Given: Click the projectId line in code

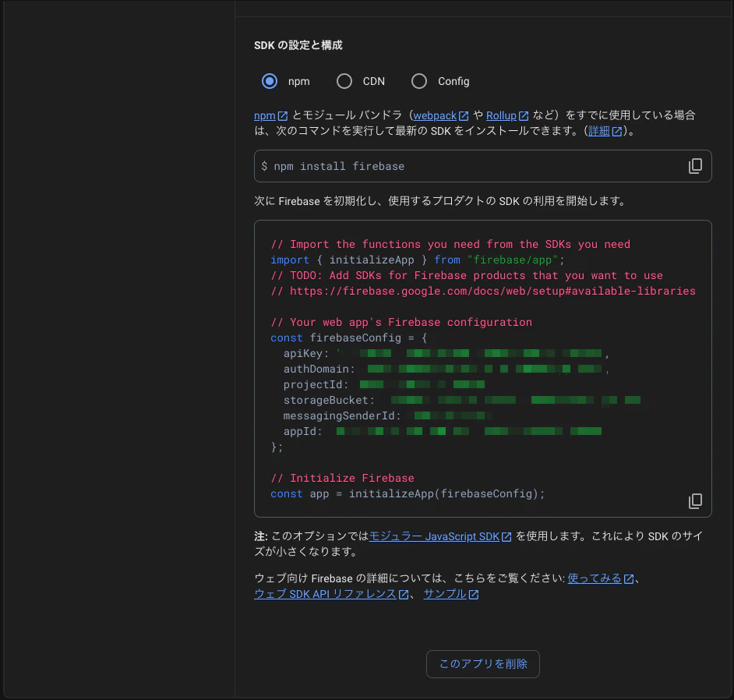Looking at the screenshot, I should tap(384, 385).
